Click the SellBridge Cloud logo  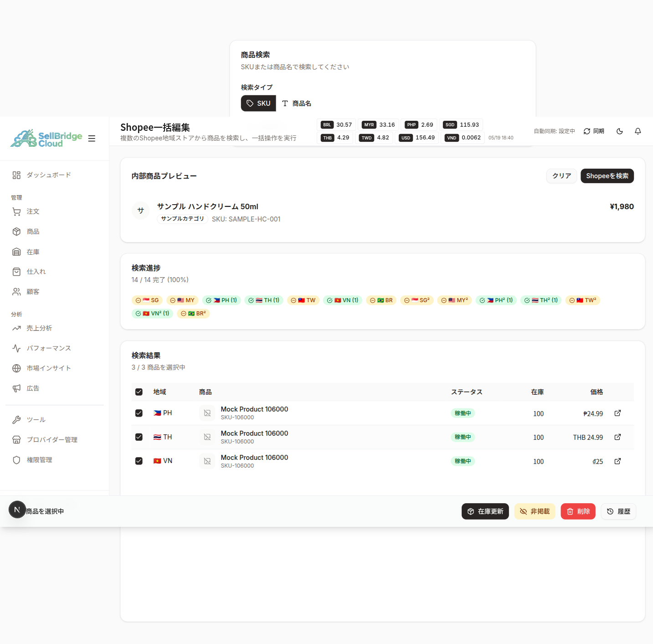pos(46,139)
